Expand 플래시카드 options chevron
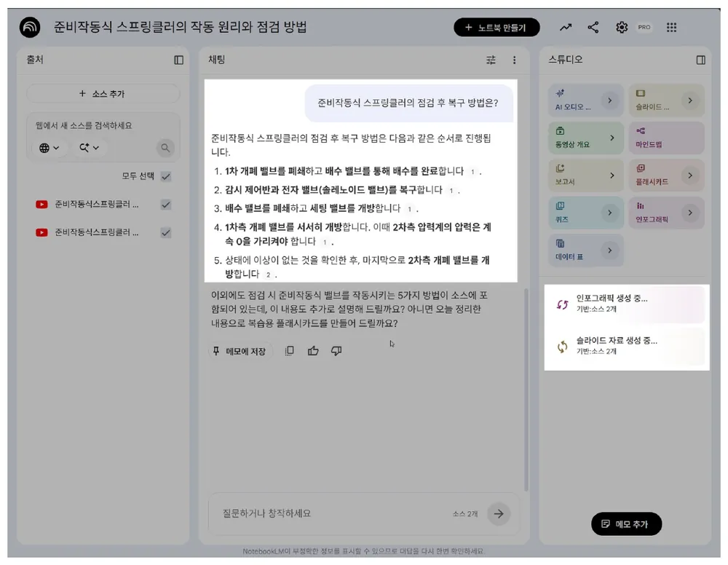This screenshot has width=728, height=565. click(x=690, y=175)
